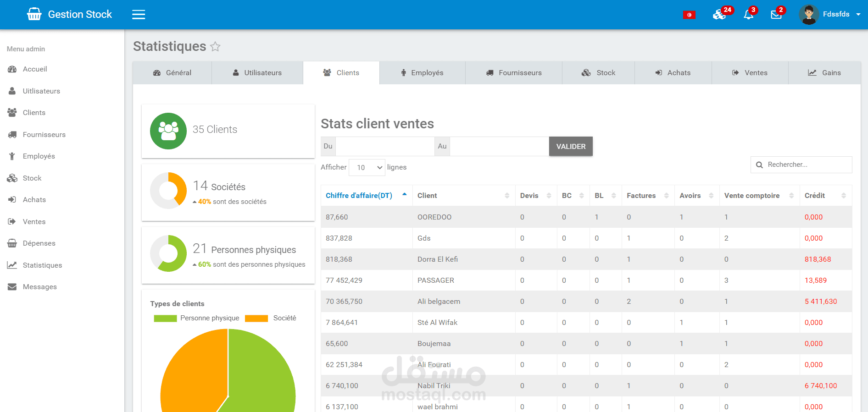
Task: Select the Sté Al Wifak client cell
Action: tap(464, 323)
